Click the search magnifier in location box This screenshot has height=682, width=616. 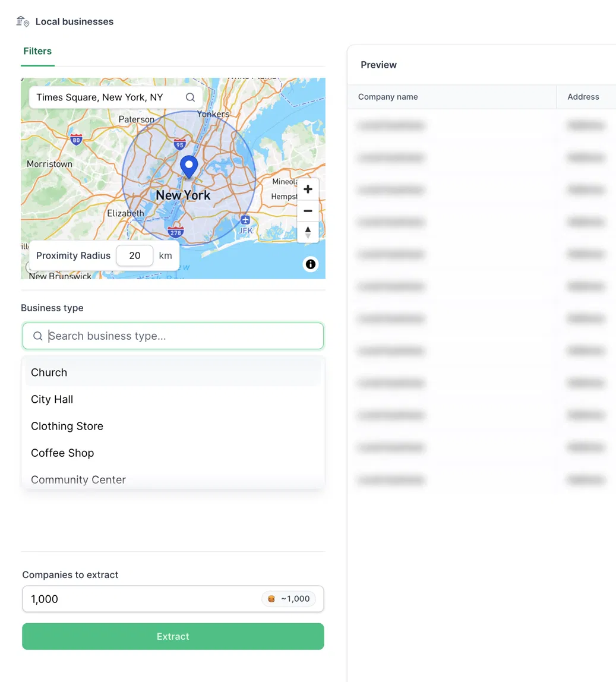[190, 97]
